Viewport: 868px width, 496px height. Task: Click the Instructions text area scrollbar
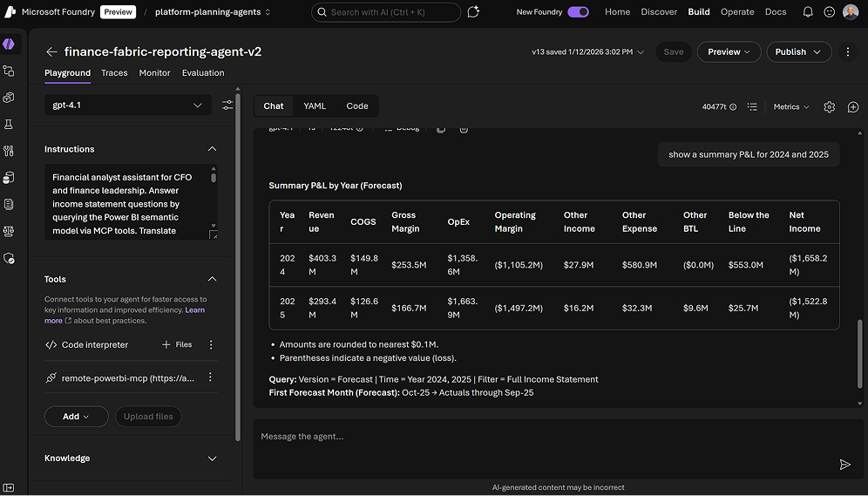(x=214, y=178)
